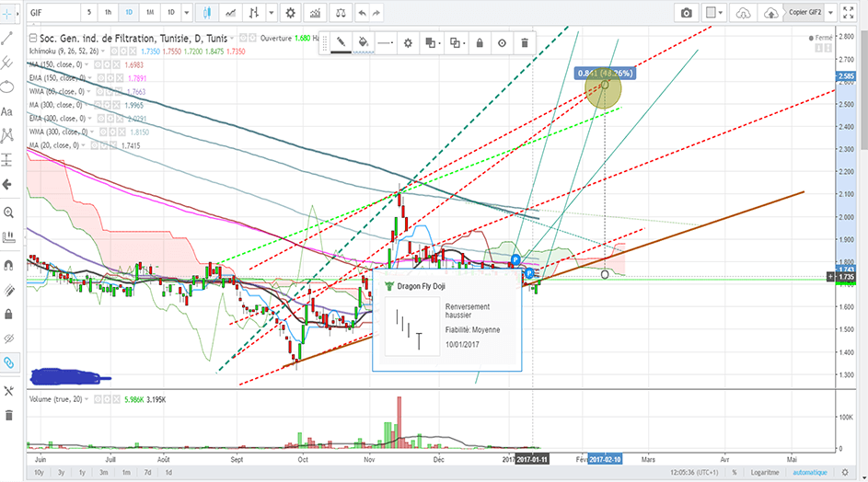Change drawing fill color bucket swatch
Viewport: 868px width, 482px height.
point(364,42)
